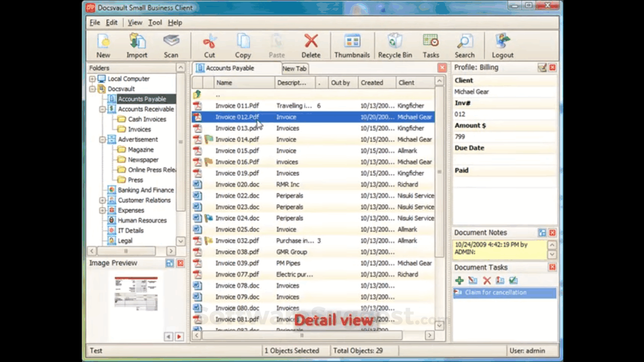Open the Tool menu

[x=155, y=23]
